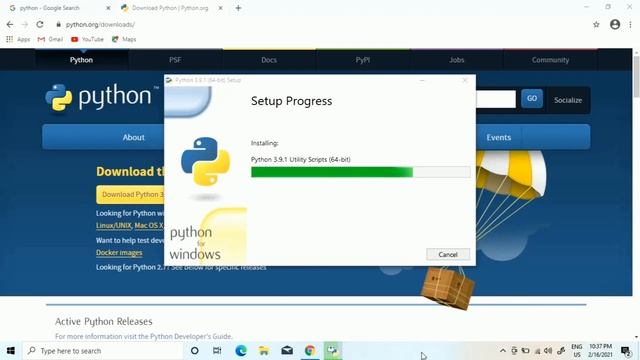640x360 pixels.
Task: Open the Maps bookmark
Action: click(124, 39)
